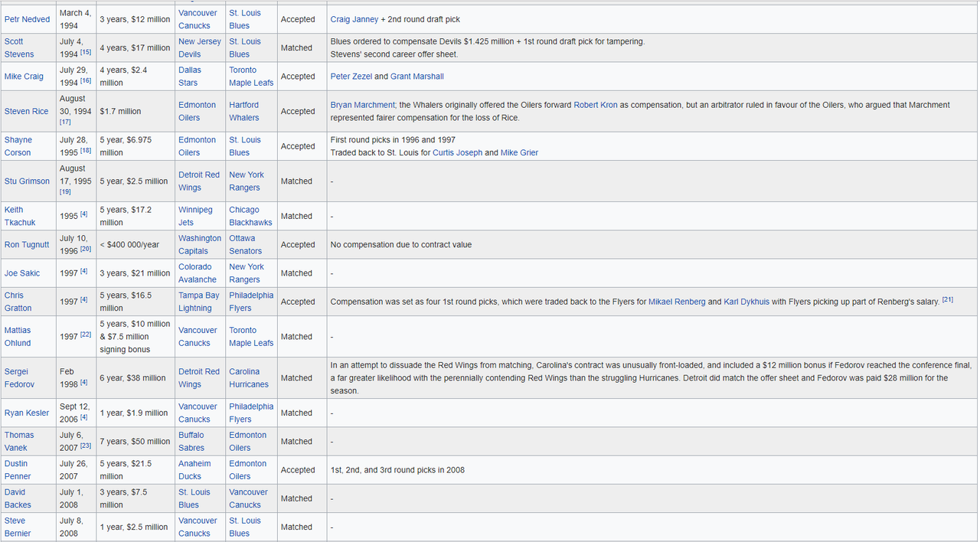Open the Winnipeg Jets team link
Viewport: 980px width, 542px height.
(x=196, y=216)
